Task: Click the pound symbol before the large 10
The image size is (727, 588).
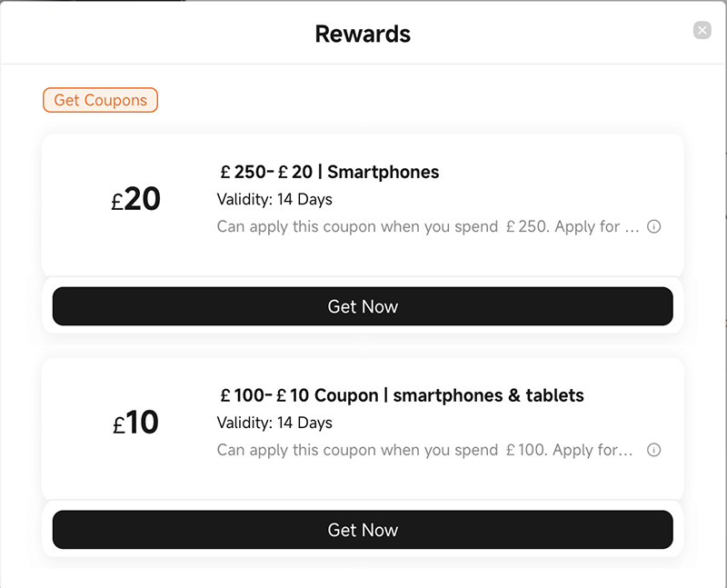Action: click(119, 425)
